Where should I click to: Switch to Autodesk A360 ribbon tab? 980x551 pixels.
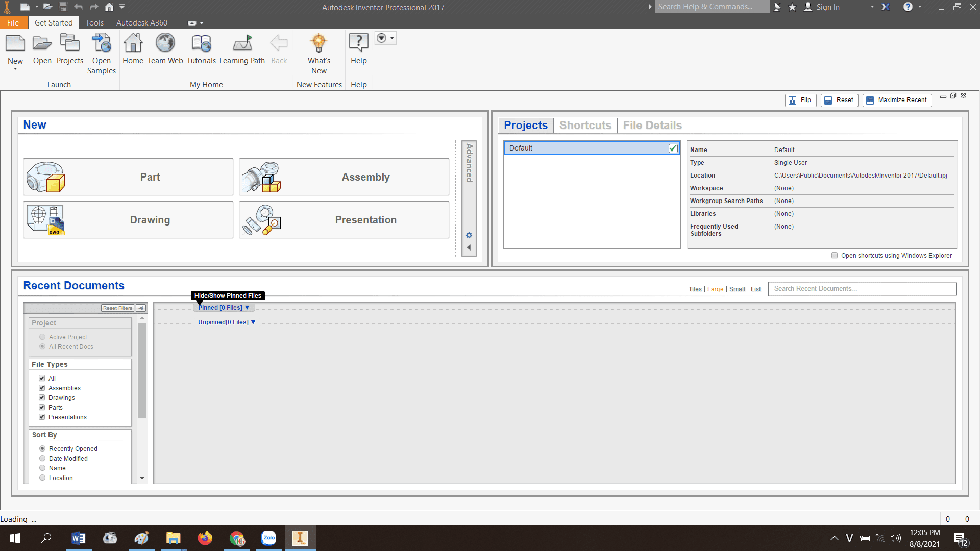[x=142, y=23]
